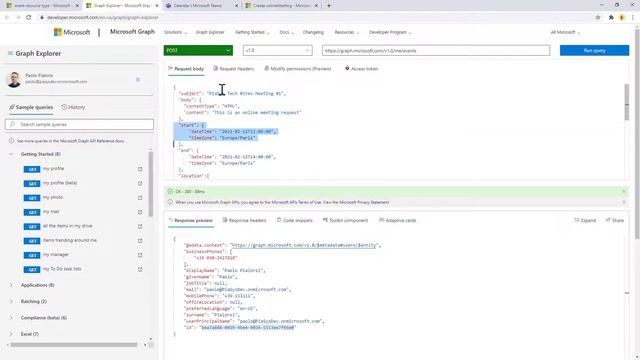640x360 pixels.
Task: Click the sample queries list vertical scrollbar
Action: tap(151, 184)
